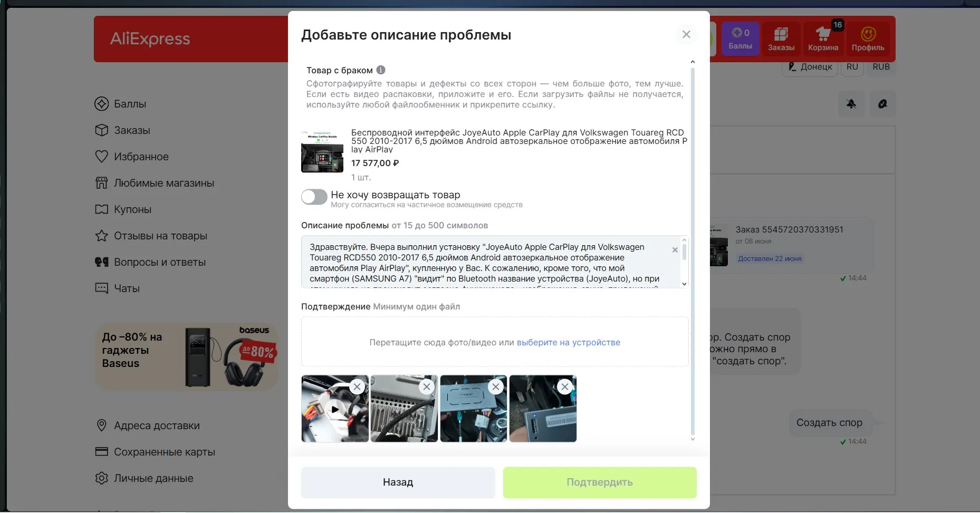Click the info icon beside Товар с браком
The width and height of the screenshot is (980, 513).
click(x=381, y=70)
